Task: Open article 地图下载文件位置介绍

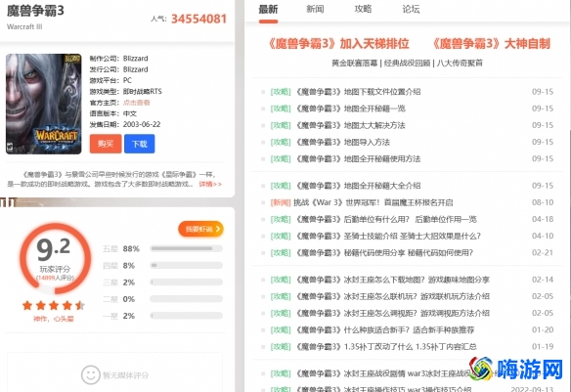Action: tap(357, 92)
